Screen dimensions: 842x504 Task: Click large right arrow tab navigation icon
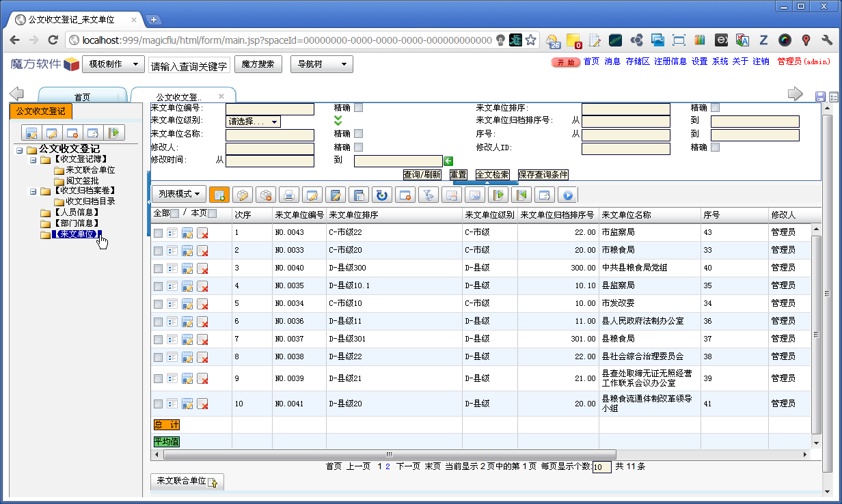point(796,94)
